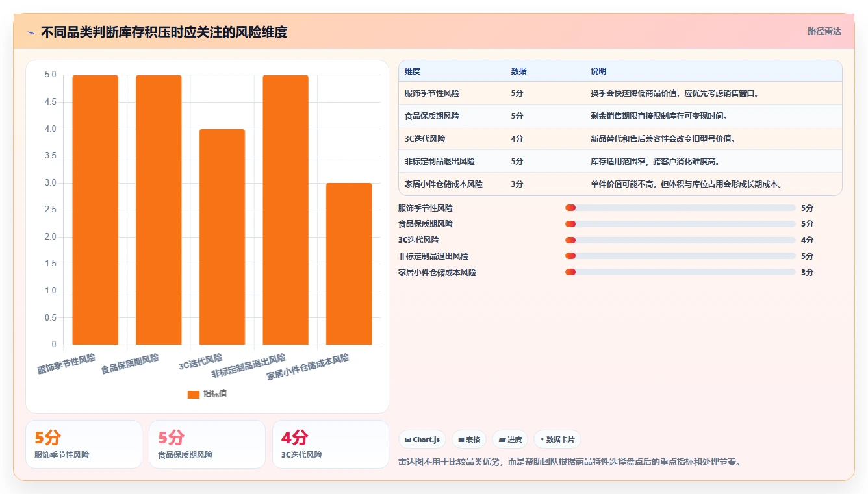The height and width of the screenshot is (494, 868).
Task: Click the 4分 value in the table
Action: [517, 139]
